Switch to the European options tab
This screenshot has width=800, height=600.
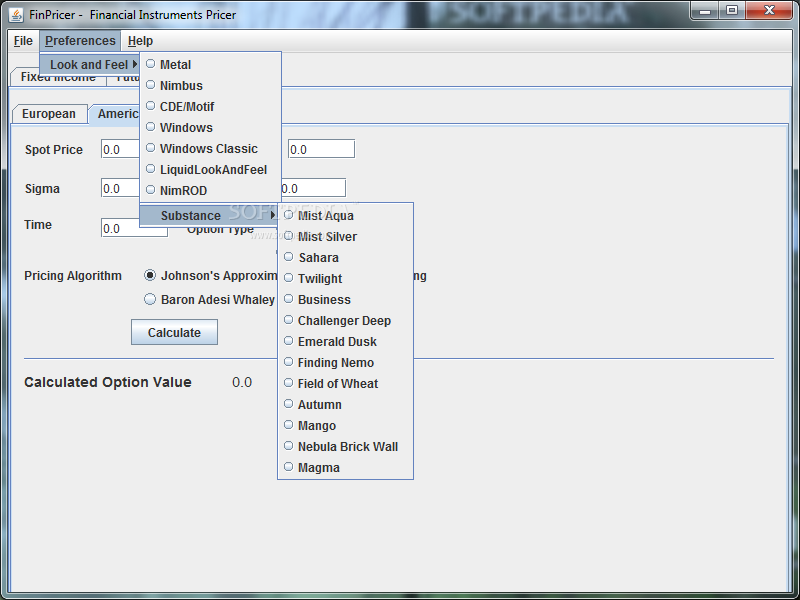pos(49,114)
